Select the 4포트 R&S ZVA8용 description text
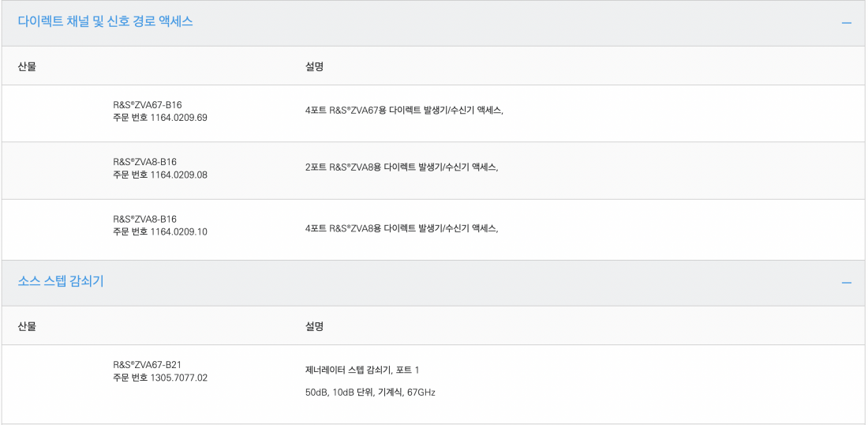 pyautogui.click(x=402, y=228)
